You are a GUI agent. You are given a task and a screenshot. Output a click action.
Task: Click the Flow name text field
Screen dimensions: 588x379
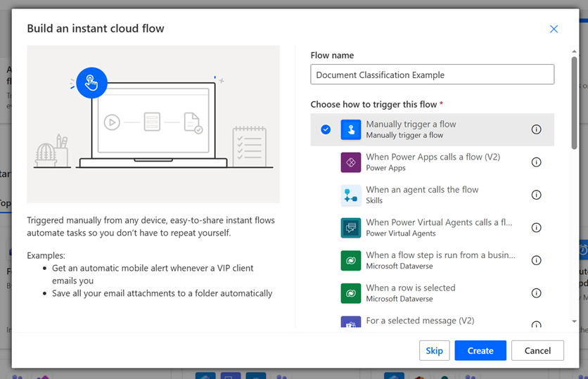(x=432, y=75)
